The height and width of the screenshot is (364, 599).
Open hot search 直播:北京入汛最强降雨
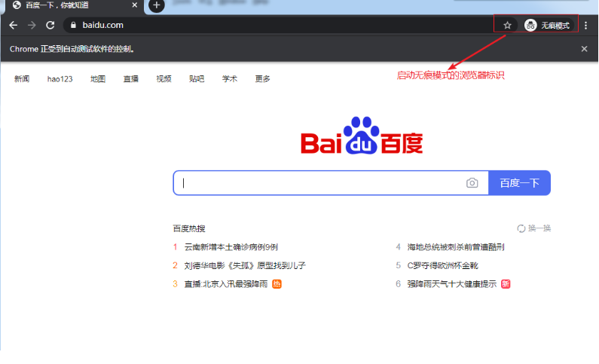(226, 284)
